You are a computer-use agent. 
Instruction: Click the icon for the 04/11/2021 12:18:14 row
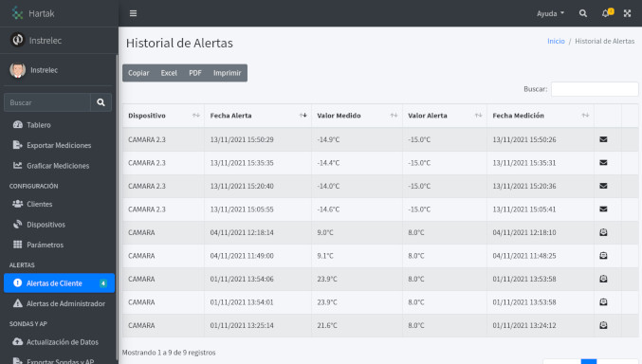point(603,232)
